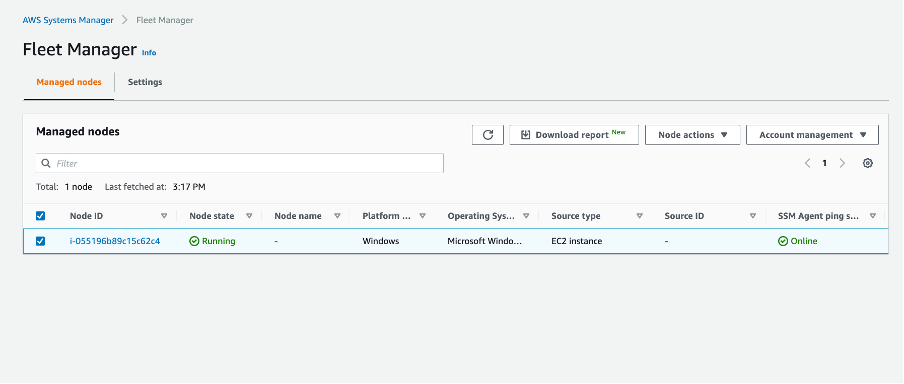Open table preferences gear icon
Viewport: 904px width, 384px height.
click(868, 163)
